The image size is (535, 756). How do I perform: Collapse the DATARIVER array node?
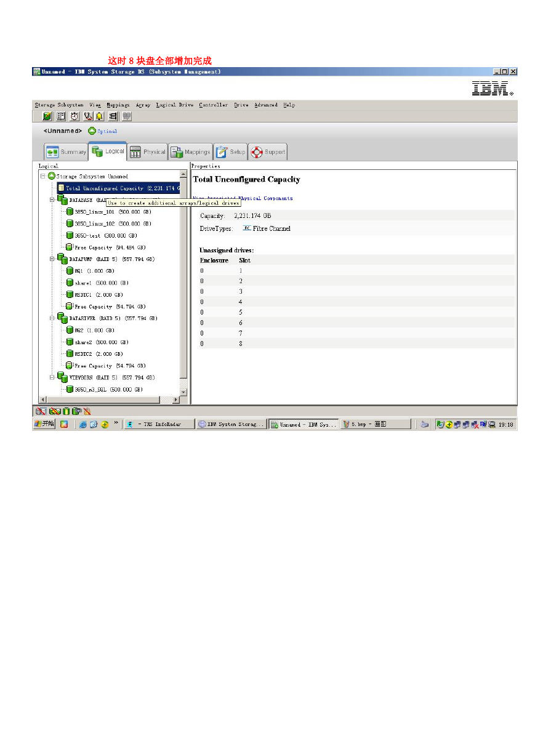click(52, 318)
